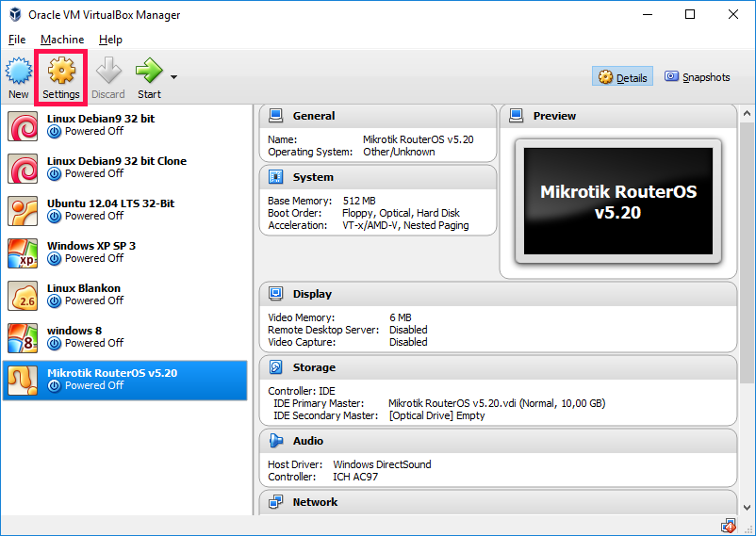Select the Linux Debian9 32 bit VM icon

23,126
